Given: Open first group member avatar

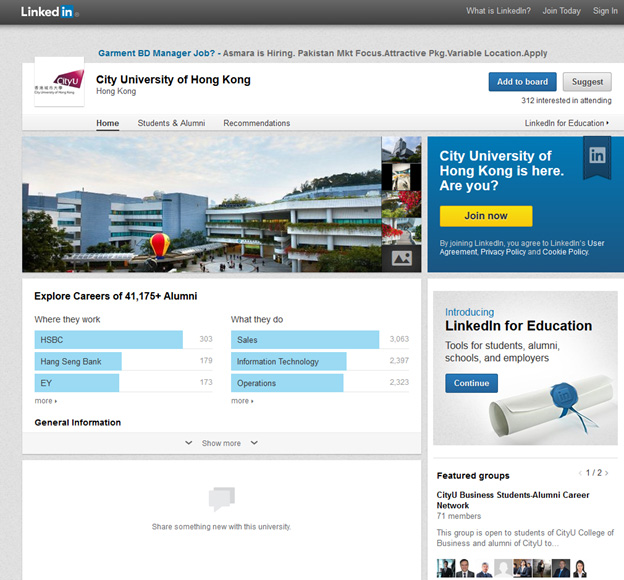Looking at the screenshot, I should coord(446,568).
